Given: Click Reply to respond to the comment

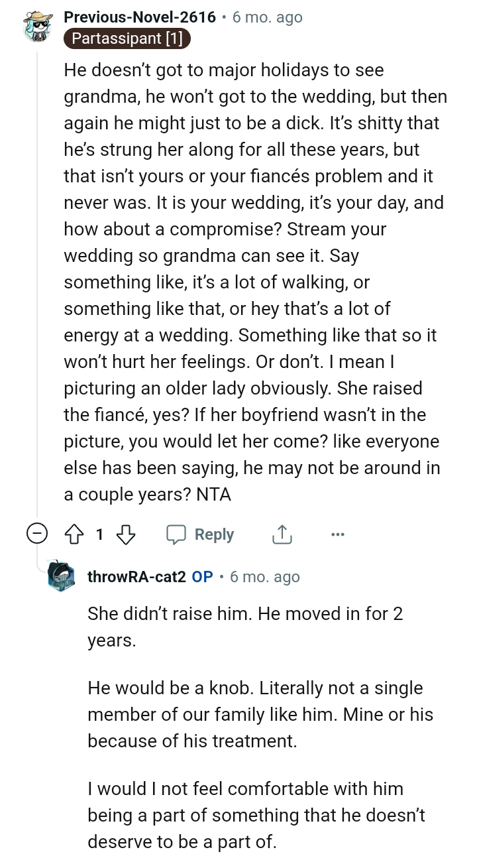Looking at the screenshot, I should pyautogui.click(x=215, y=534).
